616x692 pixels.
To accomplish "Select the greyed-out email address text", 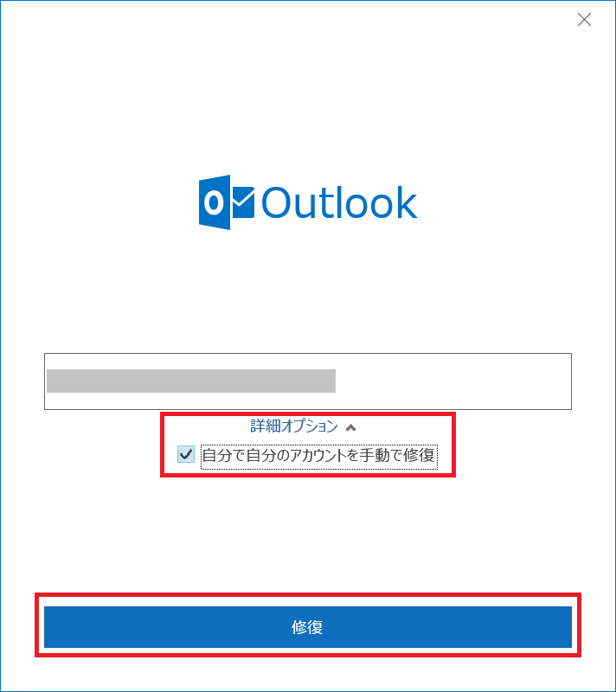I will [x=191, y=381].
